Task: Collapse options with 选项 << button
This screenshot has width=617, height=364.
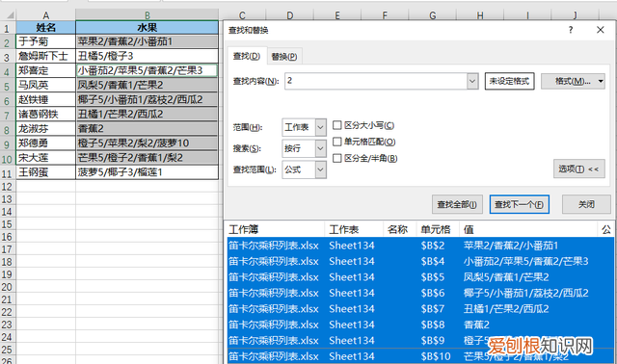Action: click(578, 169)
